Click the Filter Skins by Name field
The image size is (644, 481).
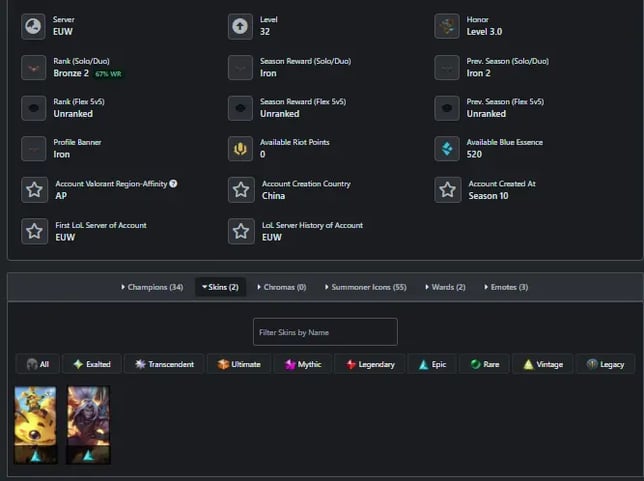click(x=325, y=332)
